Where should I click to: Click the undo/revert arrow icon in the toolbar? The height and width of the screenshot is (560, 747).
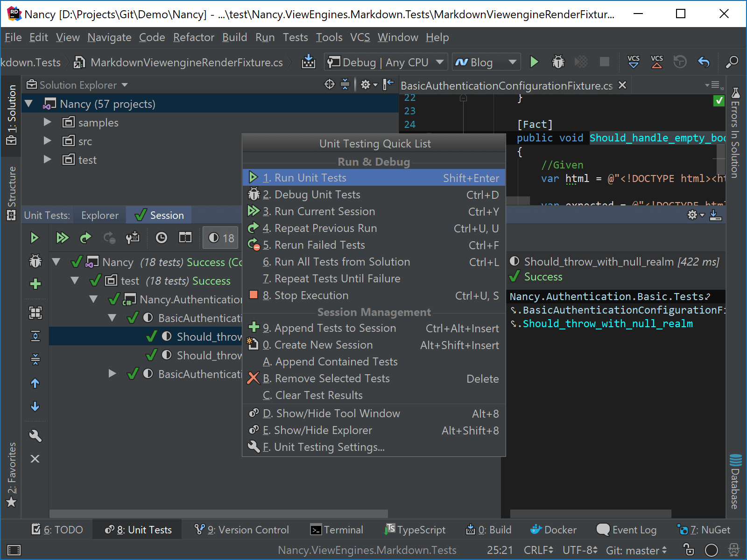tap(704, 62)
